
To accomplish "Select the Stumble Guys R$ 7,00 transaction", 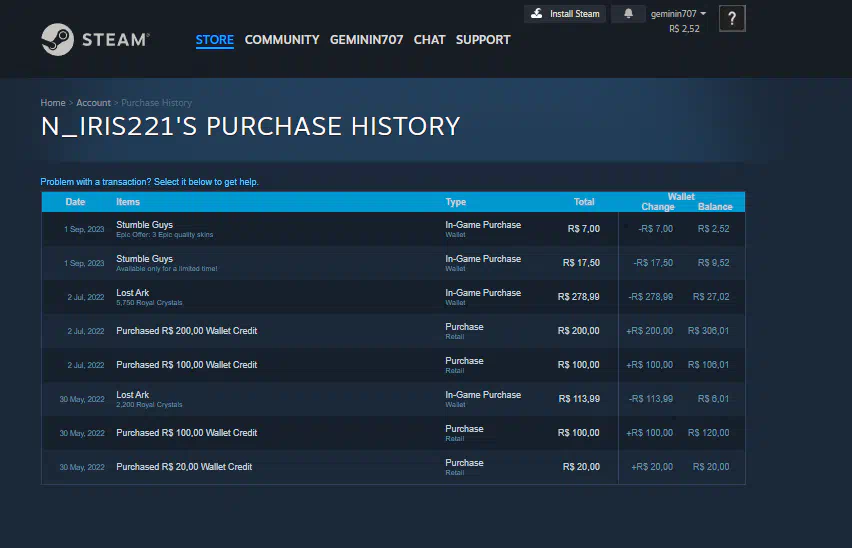I will 330,229.
